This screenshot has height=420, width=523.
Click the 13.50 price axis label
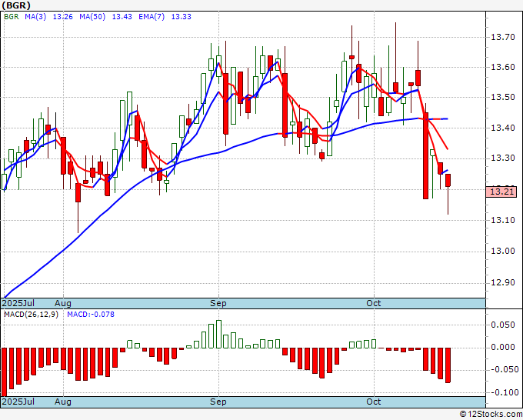pyautogui.click(x=503, y=98)
